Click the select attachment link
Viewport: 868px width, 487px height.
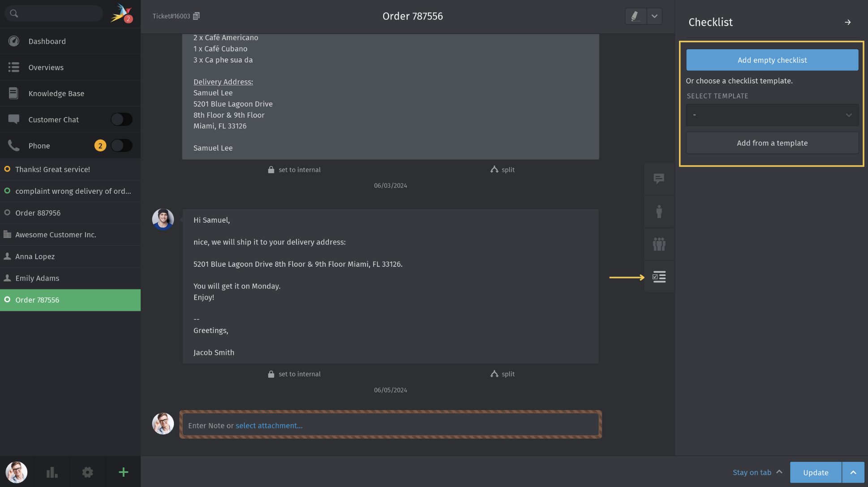click(x=269, y=425)
